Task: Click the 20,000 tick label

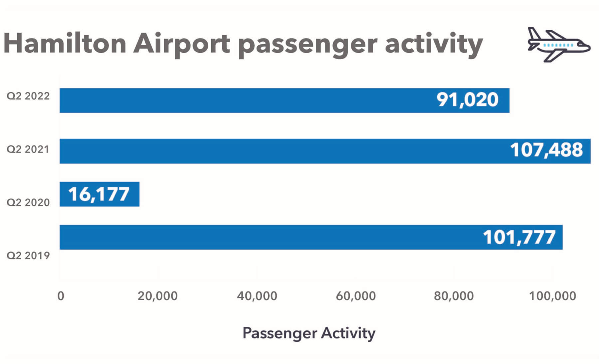Action: tap(158, 296)
